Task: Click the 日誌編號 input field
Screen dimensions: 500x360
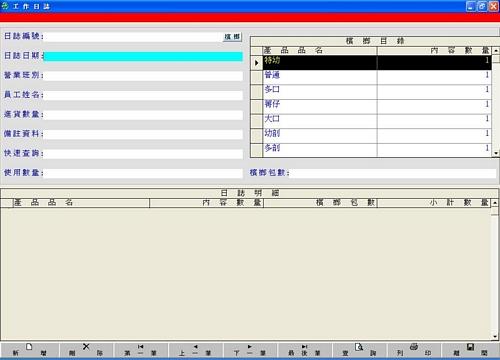Action: click(x=133, y=37)
